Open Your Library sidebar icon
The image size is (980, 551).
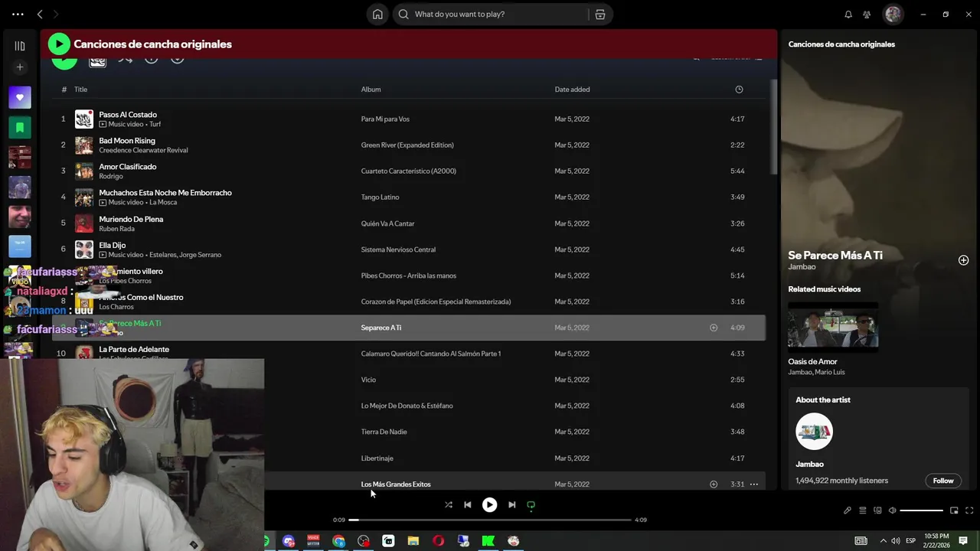click(x=20, y=46)
